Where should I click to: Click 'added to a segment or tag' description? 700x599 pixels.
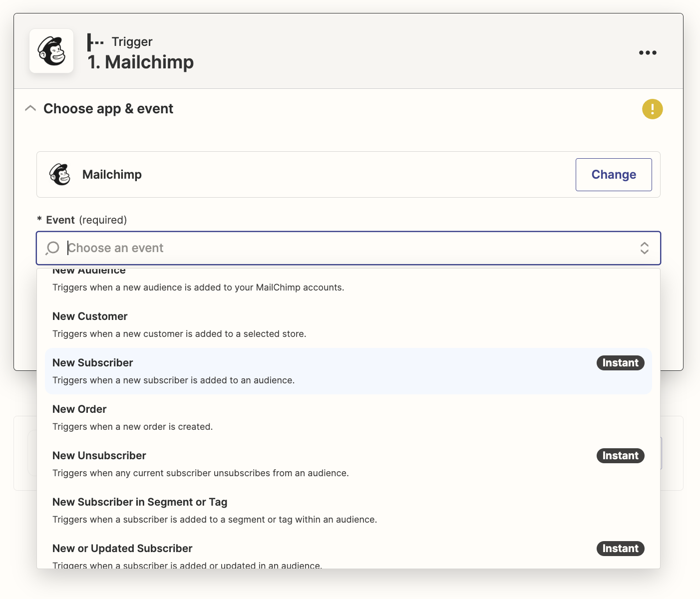point(215,520)
